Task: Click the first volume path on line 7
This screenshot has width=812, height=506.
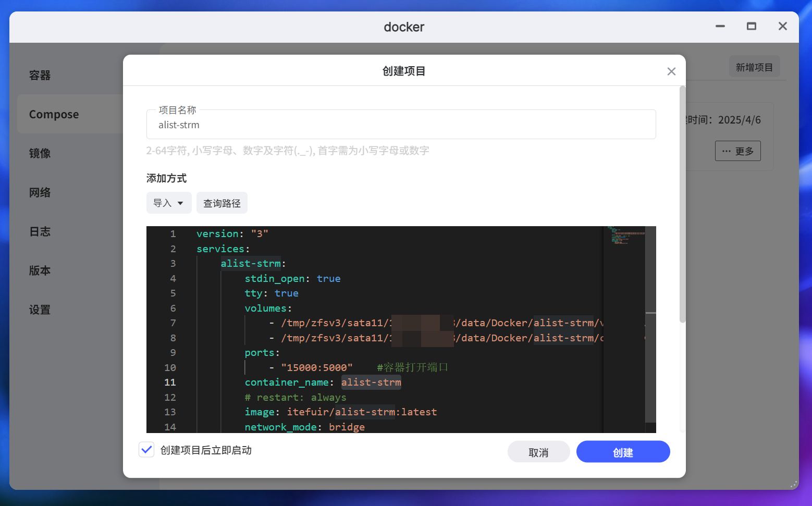Action: (442, 323)
